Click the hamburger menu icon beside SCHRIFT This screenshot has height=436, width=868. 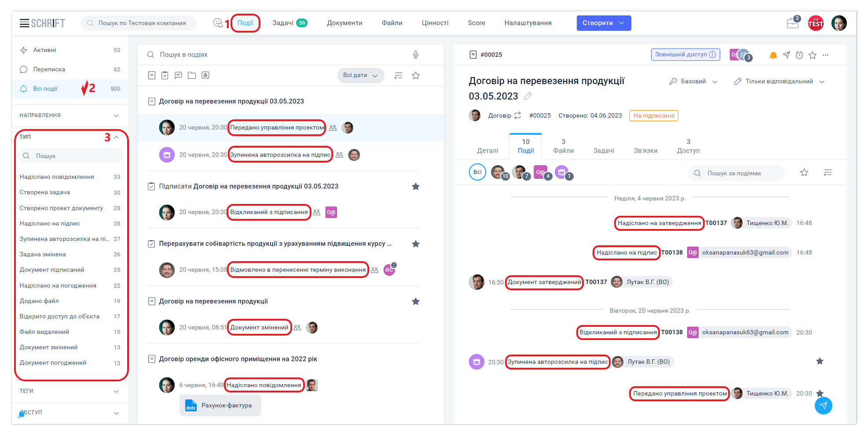pyautogui.click(x=24, y=23)
